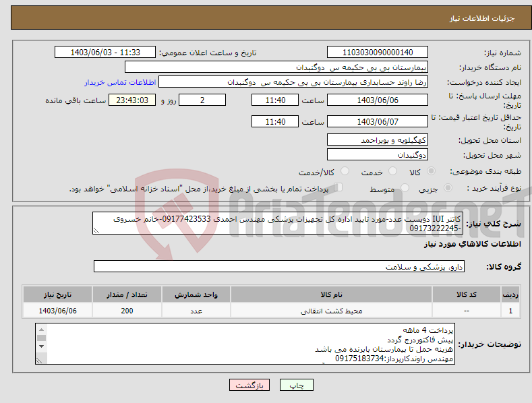Click the item name cell محیط کشت انتقالی
Viewport: 532px width, 403px height.
coord(331,311)
